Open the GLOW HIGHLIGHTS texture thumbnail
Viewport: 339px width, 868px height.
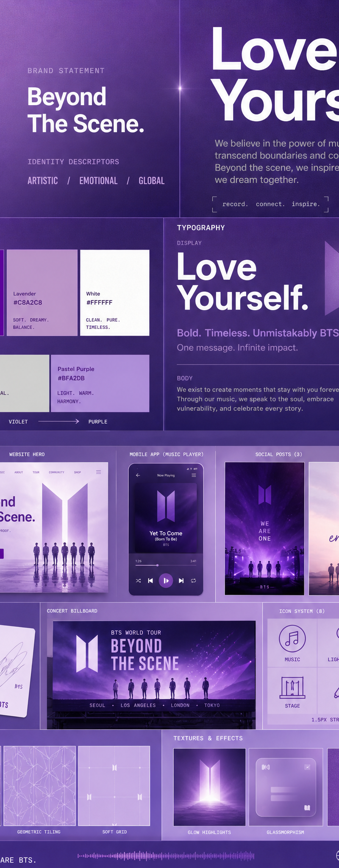point(209,787)
